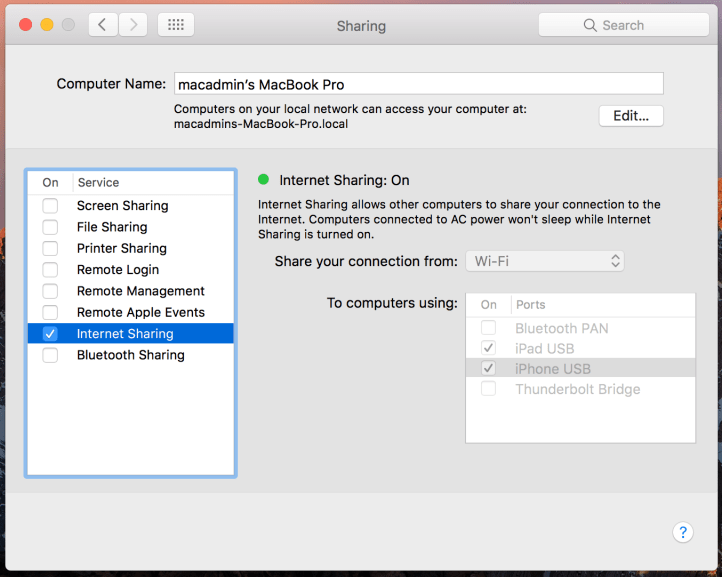Uncheck the Internet Sharing checkbox
722x577 pixels.
(x=50, y=334)
